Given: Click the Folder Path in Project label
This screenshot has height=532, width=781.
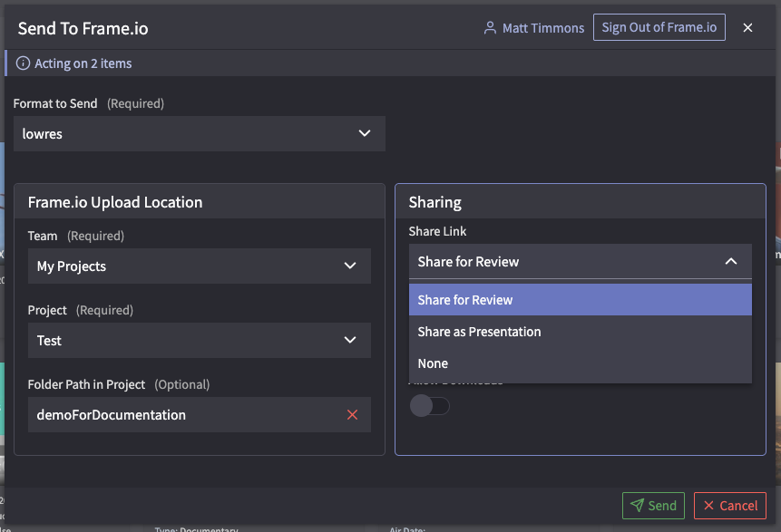Looking at the screenshot, I should (x=86, y=384).
